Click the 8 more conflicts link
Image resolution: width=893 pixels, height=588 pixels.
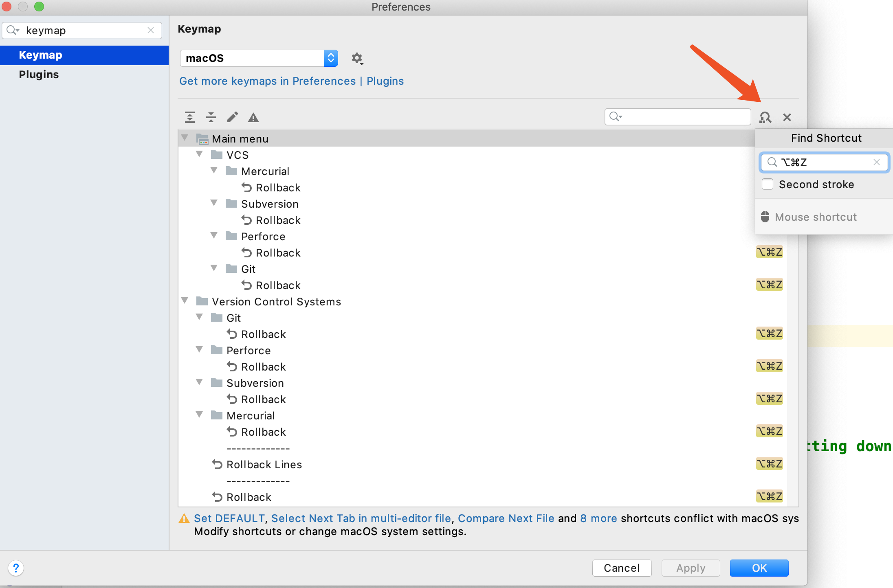click(x=598, y=518)
